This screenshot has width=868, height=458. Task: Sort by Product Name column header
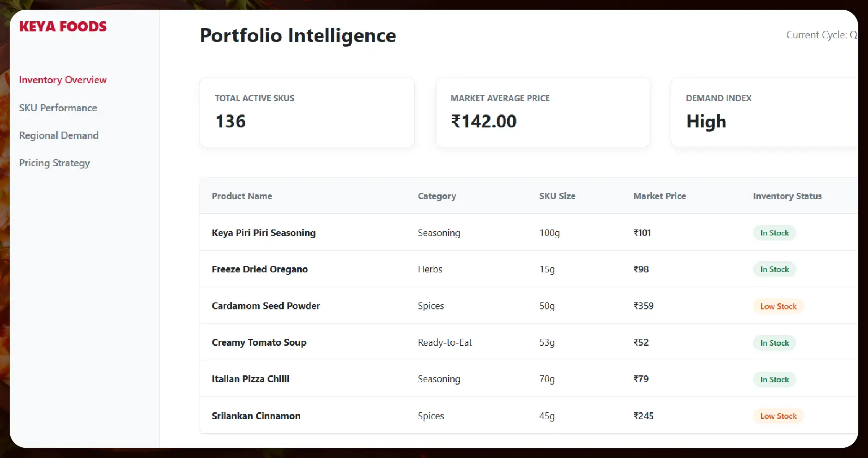tap(242, 196)
